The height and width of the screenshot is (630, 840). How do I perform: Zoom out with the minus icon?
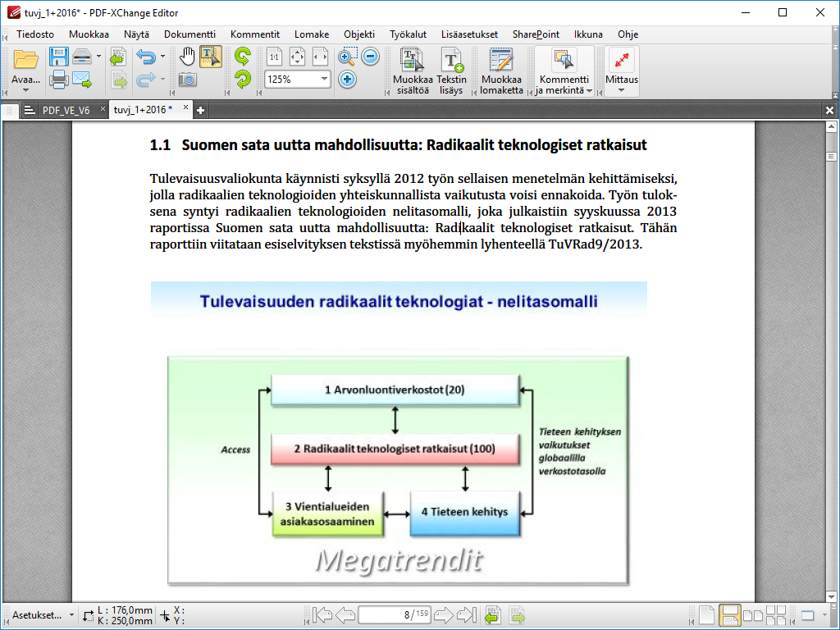pyautogui.click(x=370, y=57)
